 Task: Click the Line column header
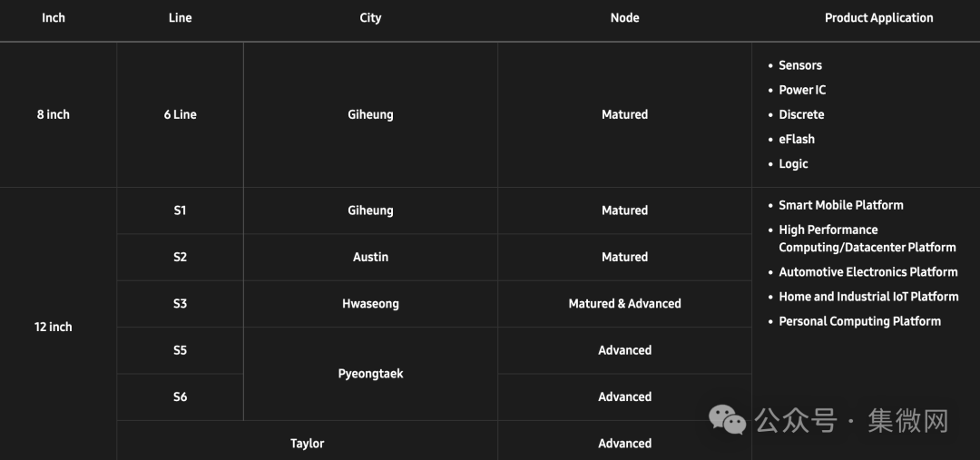(180, 17)
